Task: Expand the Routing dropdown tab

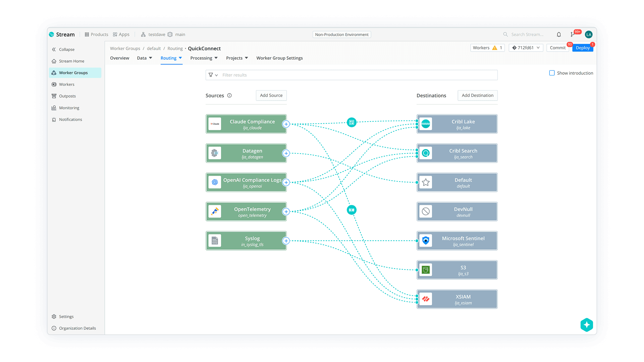Action: click(171, 58)
